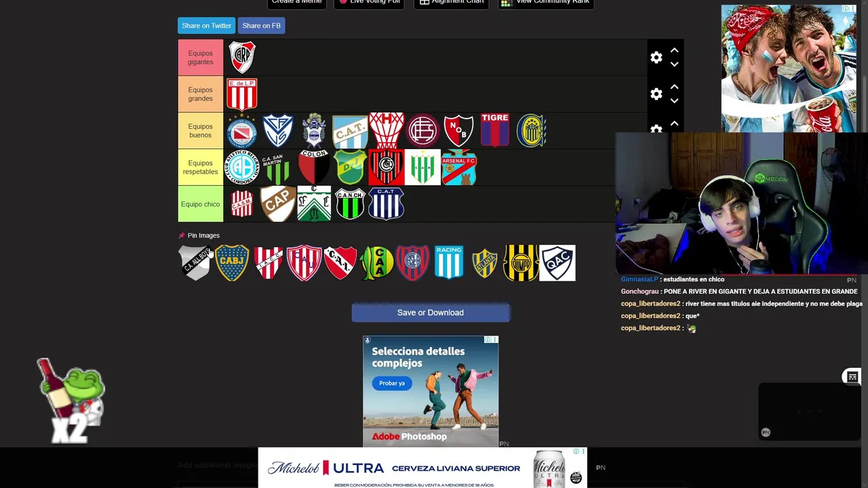Viewport: 868px width, 488px height.
Task: Select the Chacarita red-black striped crest
Action: point(387,167)
